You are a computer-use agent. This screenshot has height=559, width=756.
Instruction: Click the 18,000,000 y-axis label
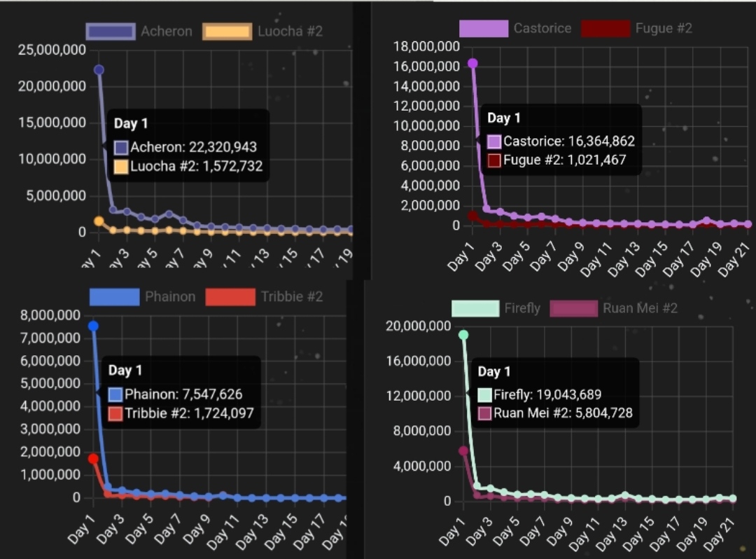(x=427, y=46)
